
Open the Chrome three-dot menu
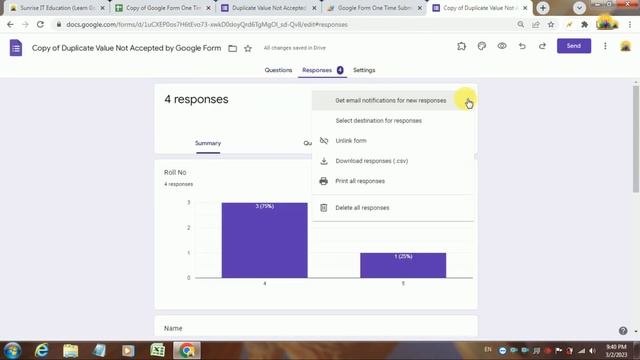[630, 24]
